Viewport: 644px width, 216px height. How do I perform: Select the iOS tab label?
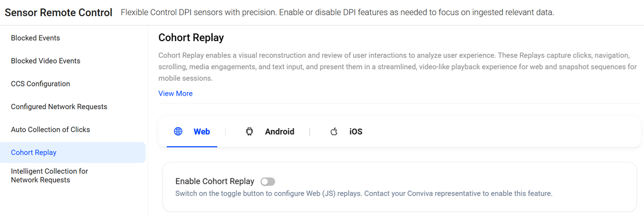pyautogui.click(x=356, y=132)
